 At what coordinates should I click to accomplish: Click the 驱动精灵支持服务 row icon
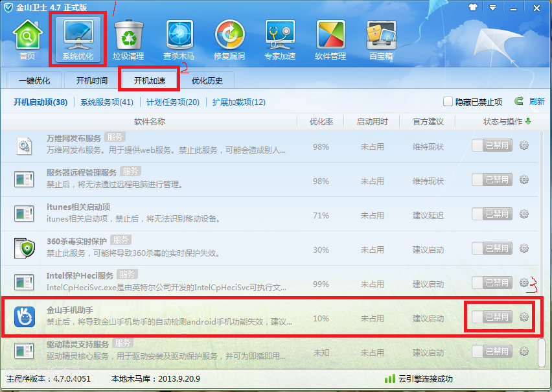pos(24,351)
